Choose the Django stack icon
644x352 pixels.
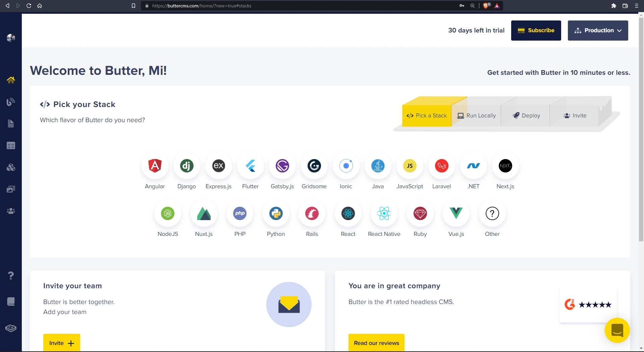tap(186, 165)
